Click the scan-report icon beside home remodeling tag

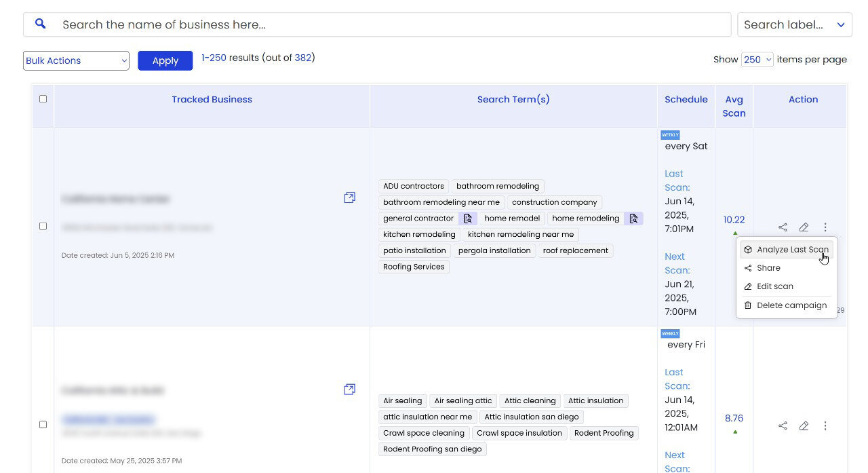[633, 219]
